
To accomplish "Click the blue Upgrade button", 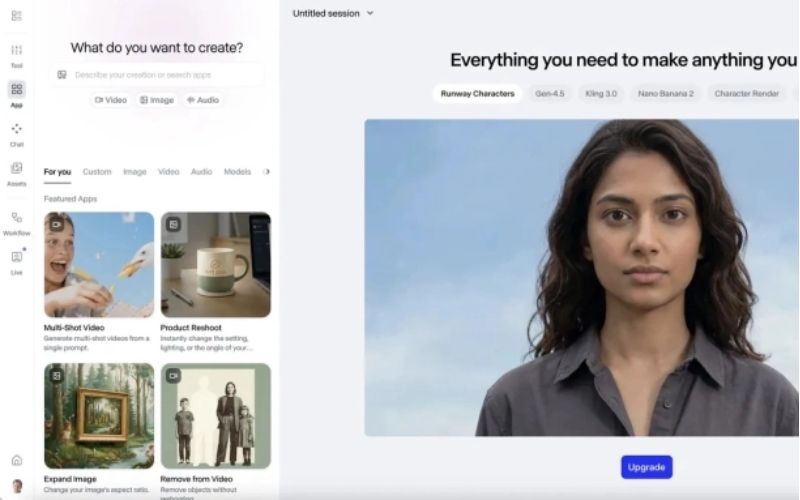I will tap(646, 467).
